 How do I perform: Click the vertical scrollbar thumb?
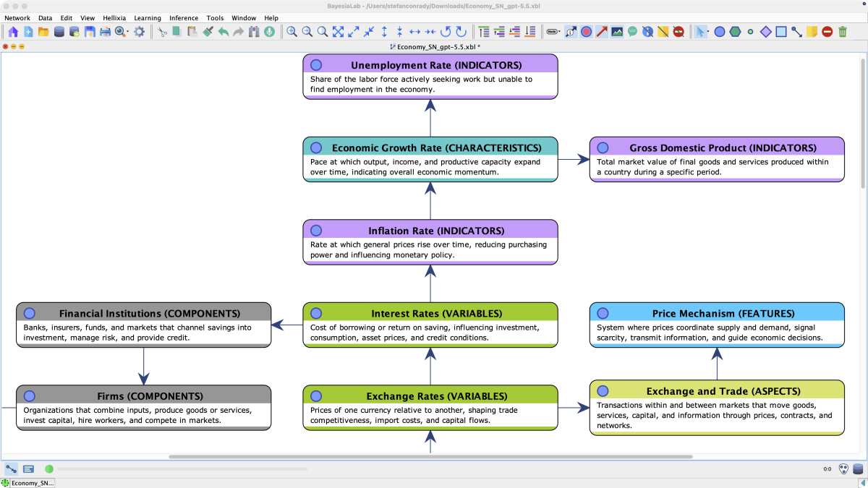coord(864,123)
